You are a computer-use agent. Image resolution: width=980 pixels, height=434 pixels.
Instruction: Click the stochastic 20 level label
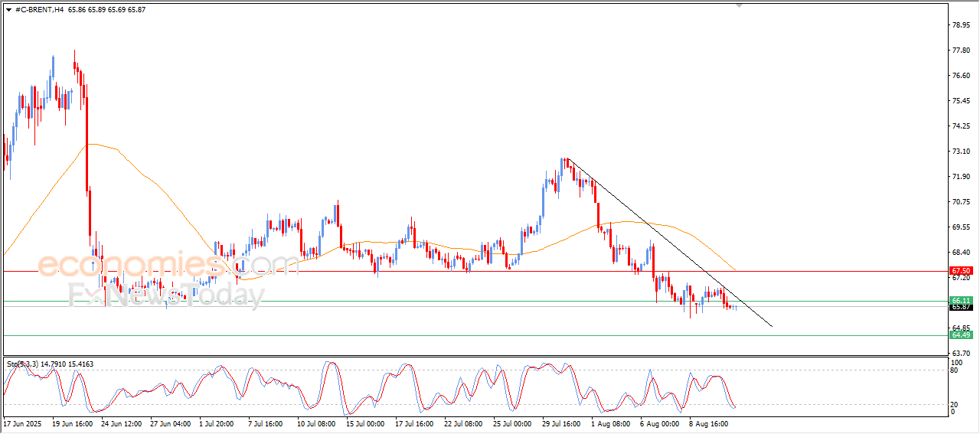point(955,404)
